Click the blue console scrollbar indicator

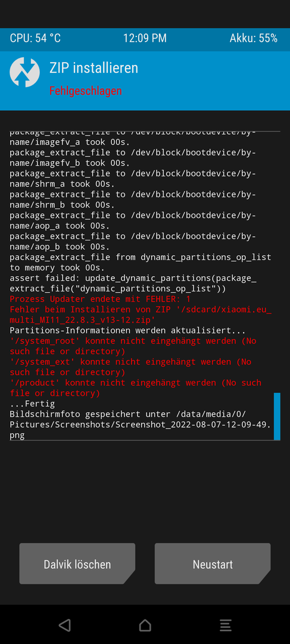(277, 416)
